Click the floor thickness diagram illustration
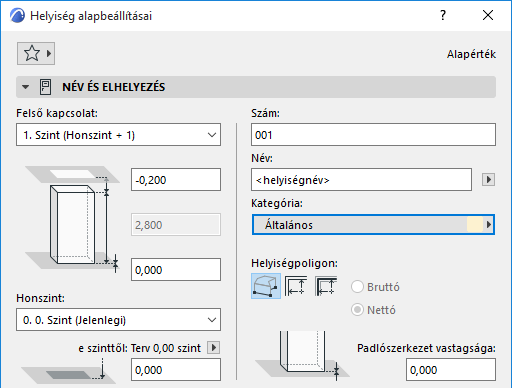The width and height of the screenshot is (512, 388). (302, 355)
